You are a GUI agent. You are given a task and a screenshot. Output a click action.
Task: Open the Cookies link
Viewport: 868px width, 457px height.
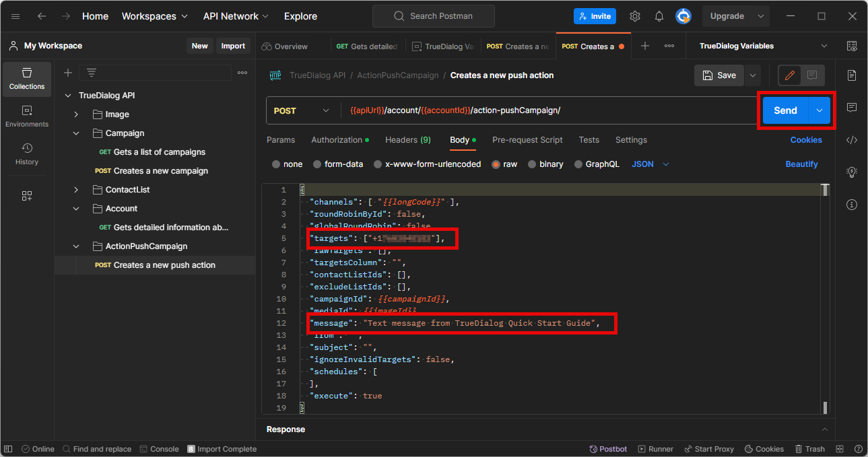point(806,140)
